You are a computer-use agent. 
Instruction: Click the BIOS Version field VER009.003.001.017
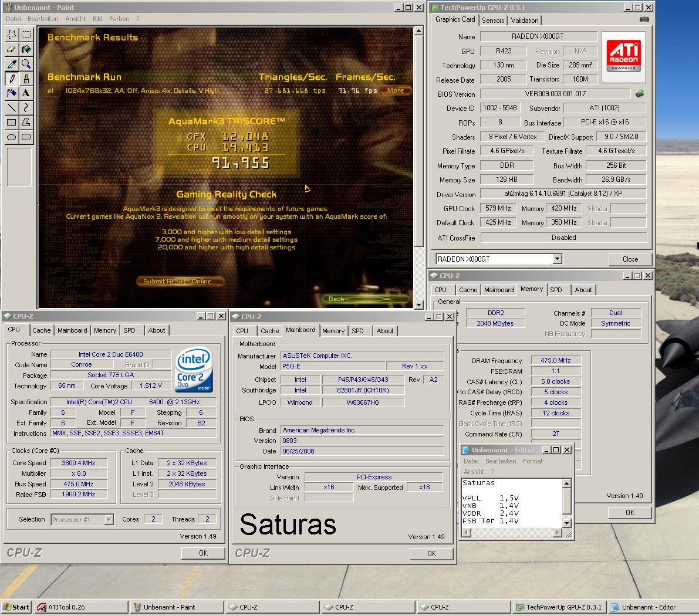(x=555, y=94)
